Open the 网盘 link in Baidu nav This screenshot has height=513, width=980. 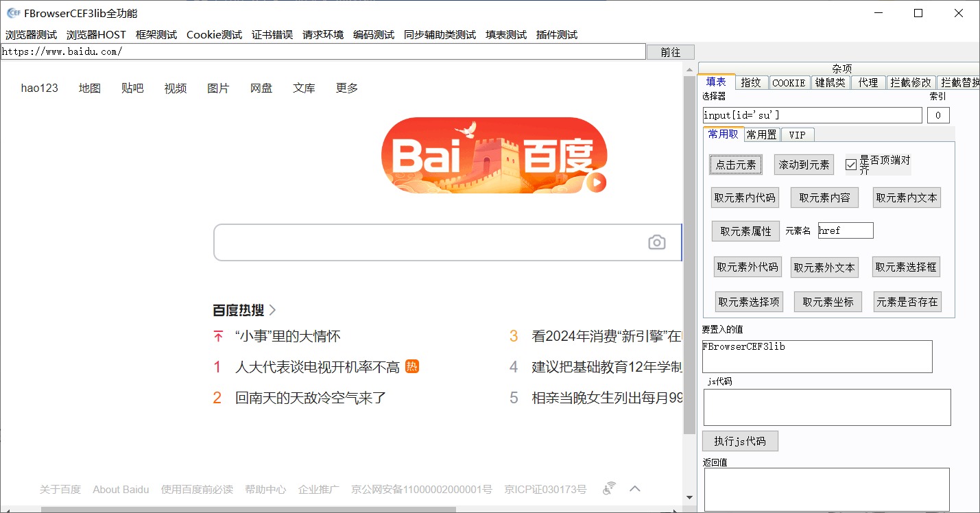tap(261, 88)
